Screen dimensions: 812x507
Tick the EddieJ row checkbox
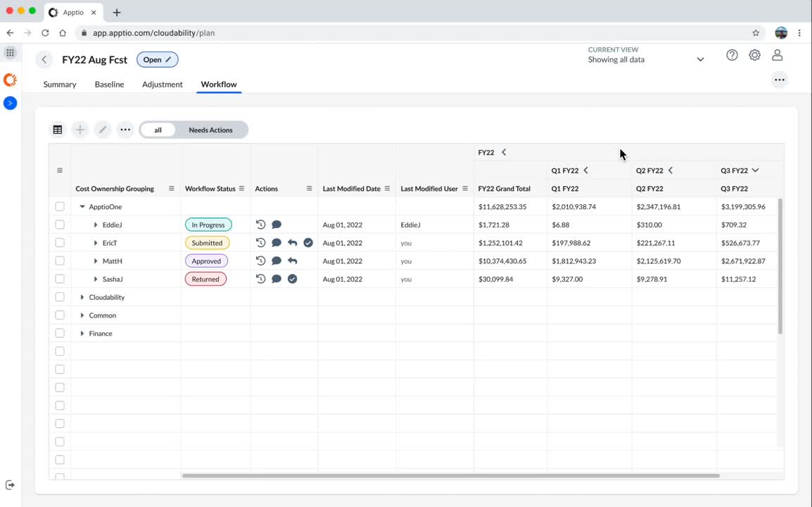[x=60, y=225]
